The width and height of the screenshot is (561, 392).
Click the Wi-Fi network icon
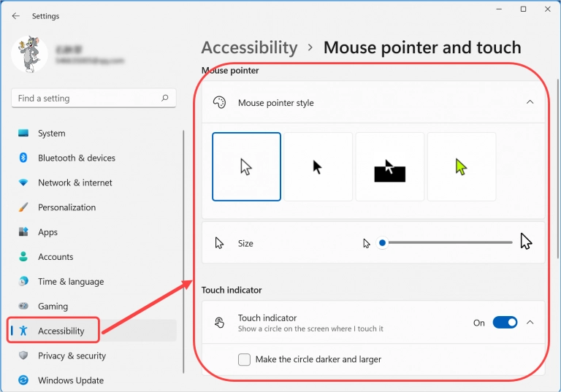click(23, 182)
